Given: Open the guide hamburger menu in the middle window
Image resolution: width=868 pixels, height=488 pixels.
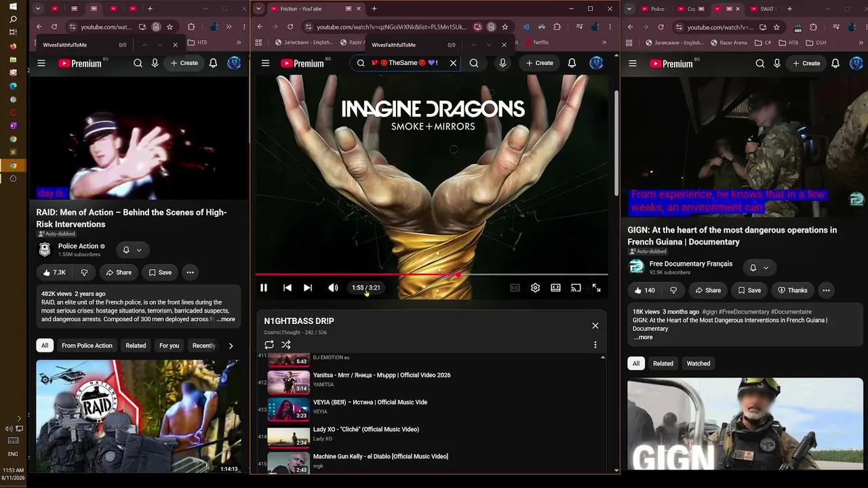Looking at the screenshot, I should point(266,63).
